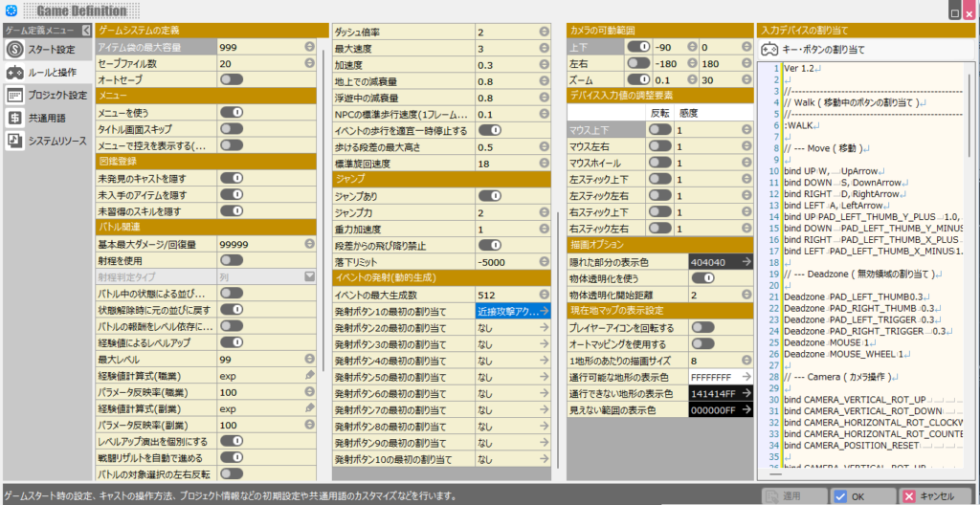
Task: Click the キー・ボタンの割り当て gamepad icon
Action: tap(768, 49)
